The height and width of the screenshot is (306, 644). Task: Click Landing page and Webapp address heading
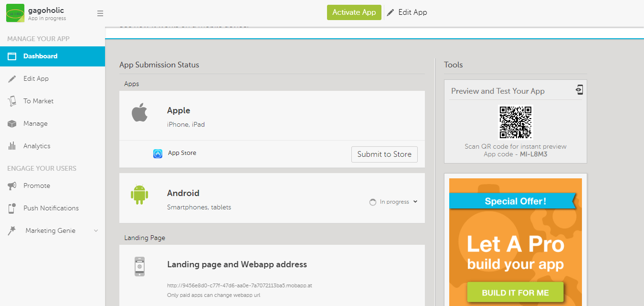[237, 264]
